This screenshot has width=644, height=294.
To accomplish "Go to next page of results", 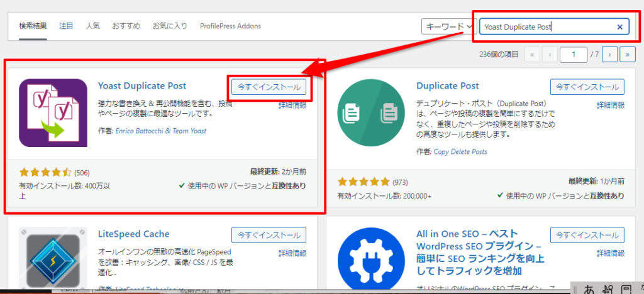I will point(610,54).
